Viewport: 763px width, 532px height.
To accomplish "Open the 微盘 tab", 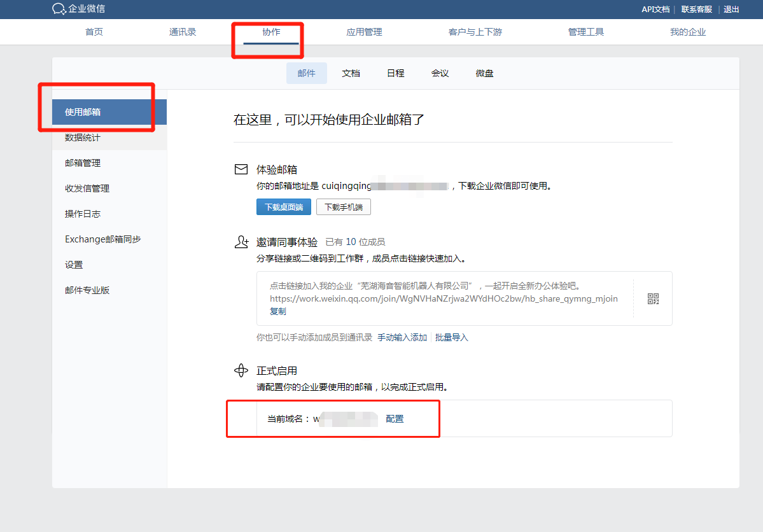I will click(484, 73).
